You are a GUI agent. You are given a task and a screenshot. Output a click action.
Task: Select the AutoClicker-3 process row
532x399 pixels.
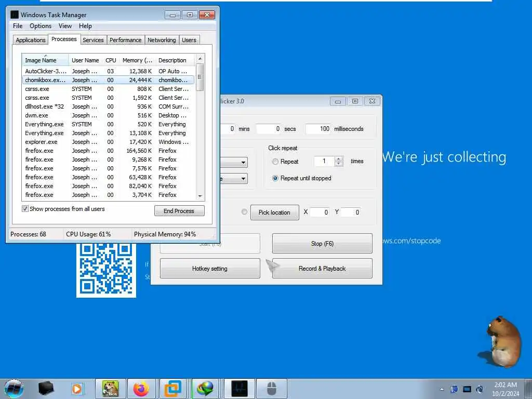coord(109,71)
